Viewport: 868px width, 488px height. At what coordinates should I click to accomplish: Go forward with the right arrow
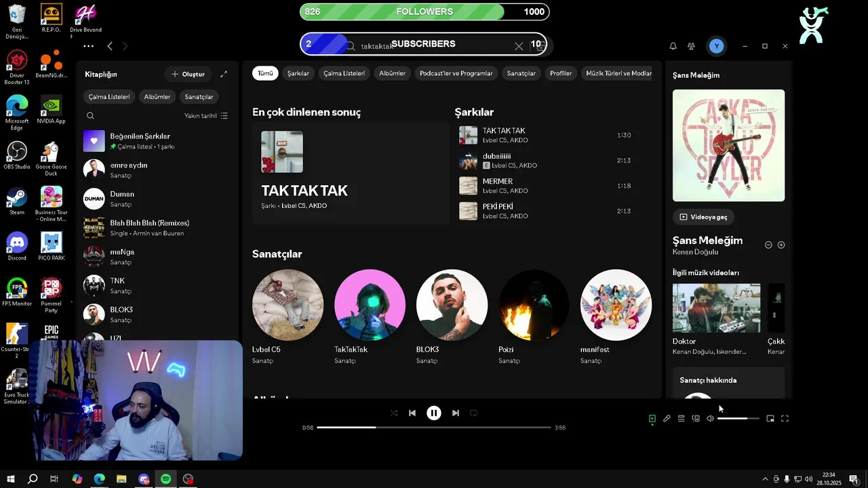(125, 46)
